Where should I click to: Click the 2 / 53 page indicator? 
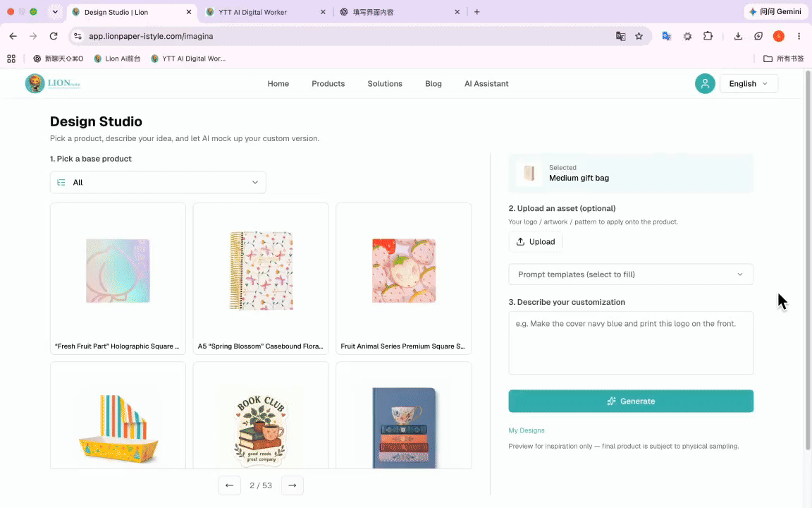(x=261, y=485)
